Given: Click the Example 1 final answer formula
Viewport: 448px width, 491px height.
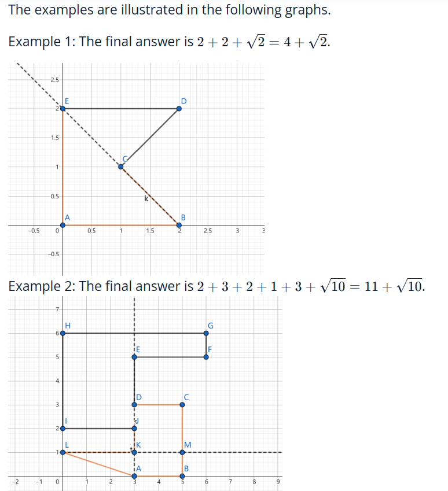Looking at the screenshot, I should tap(263, 42).
